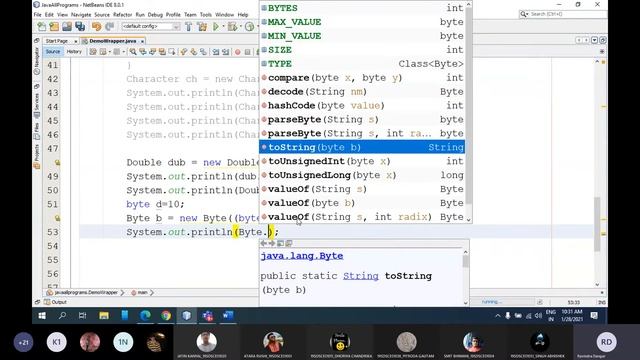Open the Windows Start menu
Screen dimensions: 640x360
point(42,316)
